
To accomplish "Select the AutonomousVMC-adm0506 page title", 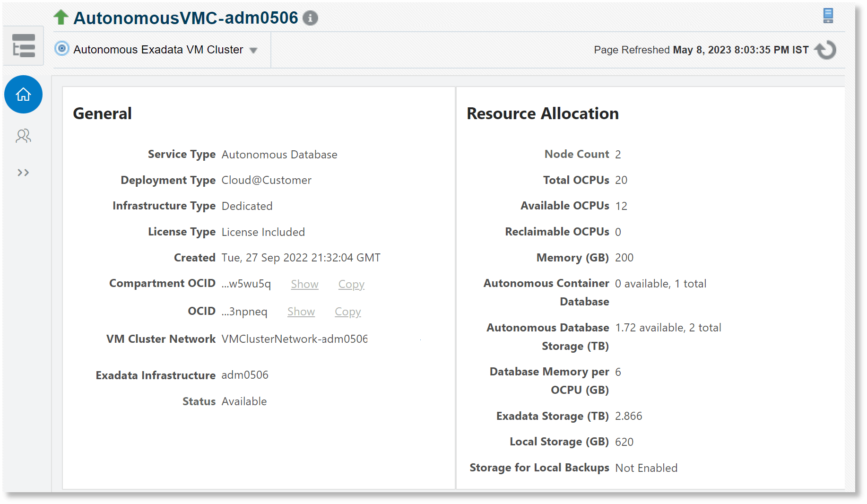I will coord(186,18).
